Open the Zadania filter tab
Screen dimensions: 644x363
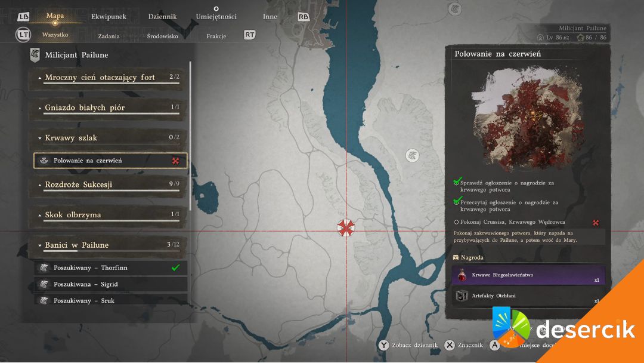coord(109,36)
